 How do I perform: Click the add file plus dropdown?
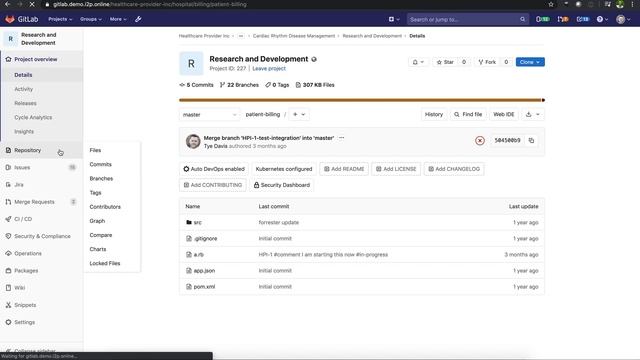tap(299, 115)
